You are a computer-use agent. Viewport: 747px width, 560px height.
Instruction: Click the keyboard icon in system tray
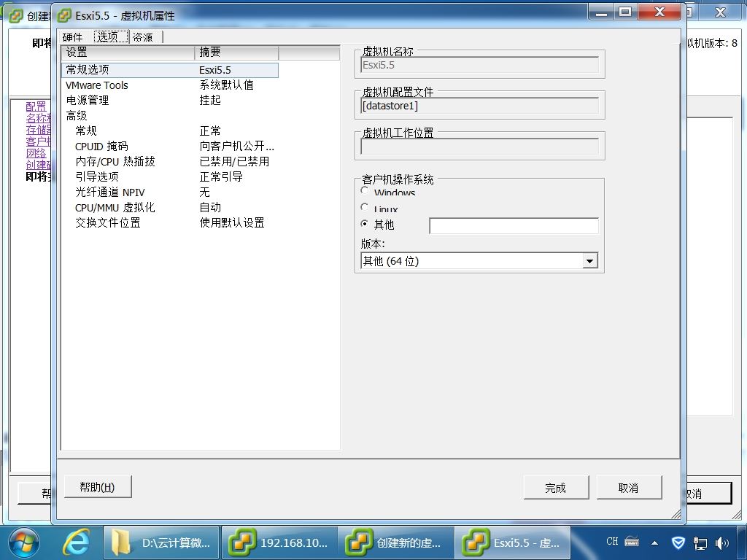click(632, 542)
